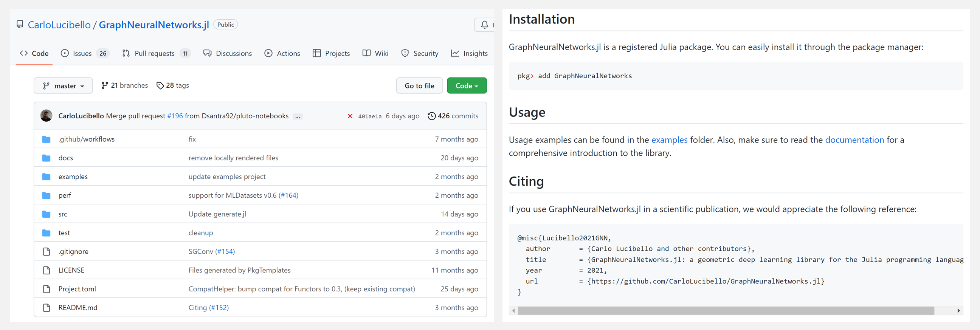Click the notifications bell icon
Image resolution: width=980 pixels, height=330 pixels.
tap(484, 25)
